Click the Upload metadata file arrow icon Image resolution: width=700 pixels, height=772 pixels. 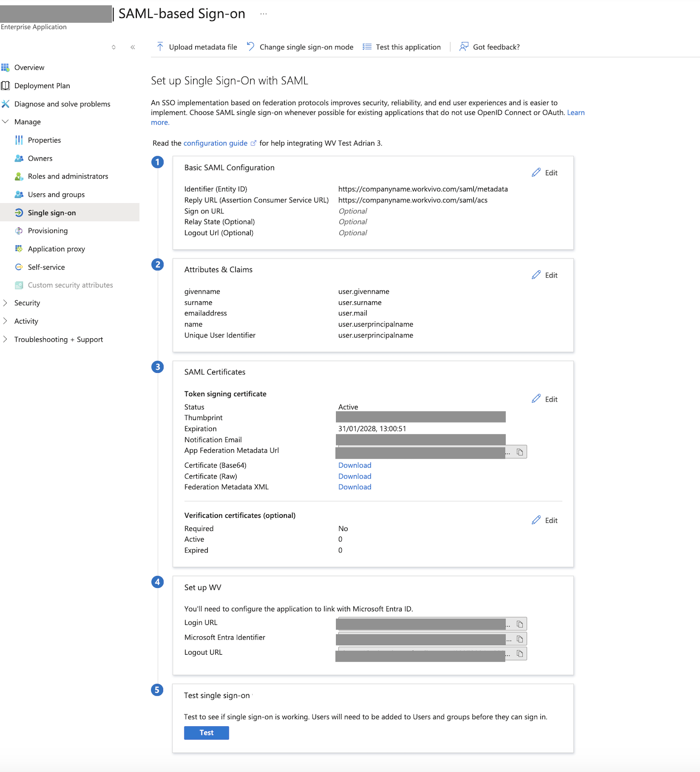(160, 47)
